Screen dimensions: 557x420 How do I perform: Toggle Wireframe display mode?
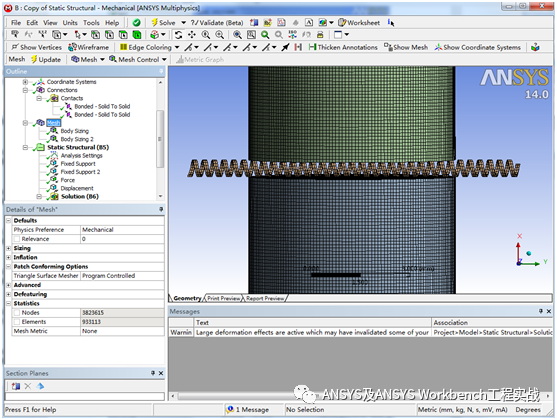(88, 47)
